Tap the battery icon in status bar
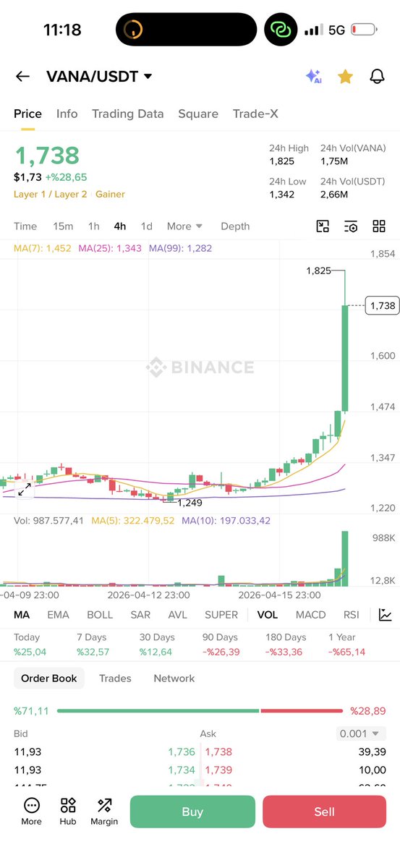 pyautogui.click(x=365, y=30)
